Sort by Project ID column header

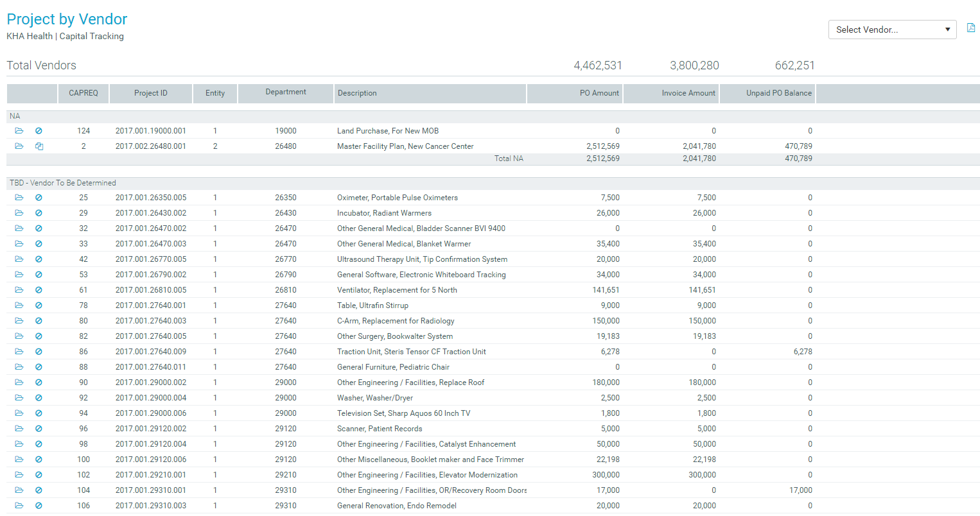click(151, 93)
